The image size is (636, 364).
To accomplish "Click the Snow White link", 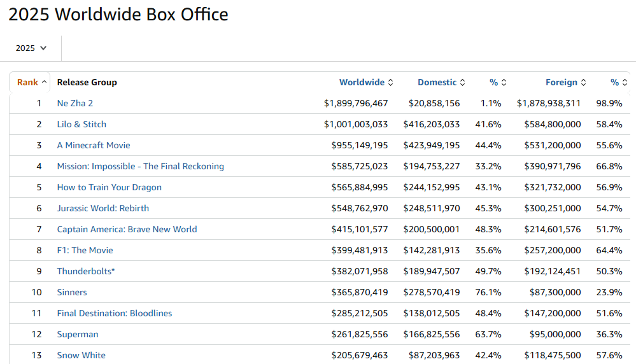I will [x=81, y=355].
